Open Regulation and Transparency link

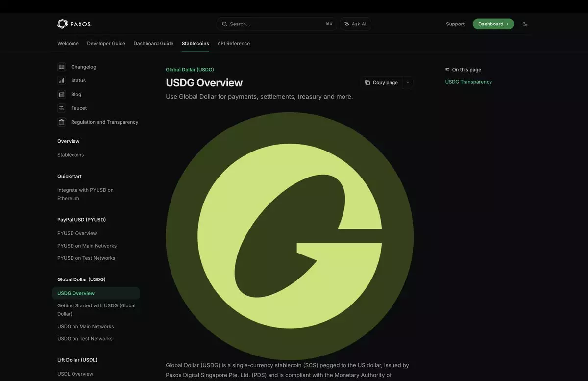(x=104, y=122)
